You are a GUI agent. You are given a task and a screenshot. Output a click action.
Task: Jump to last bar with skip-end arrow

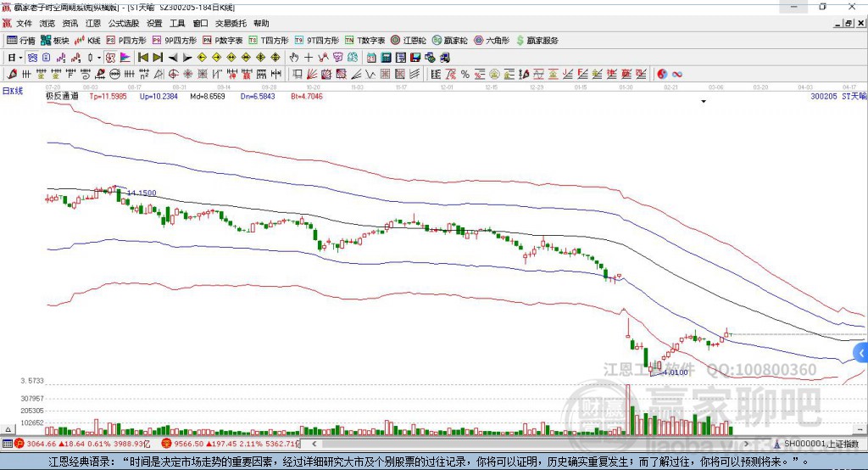[158, 58]
